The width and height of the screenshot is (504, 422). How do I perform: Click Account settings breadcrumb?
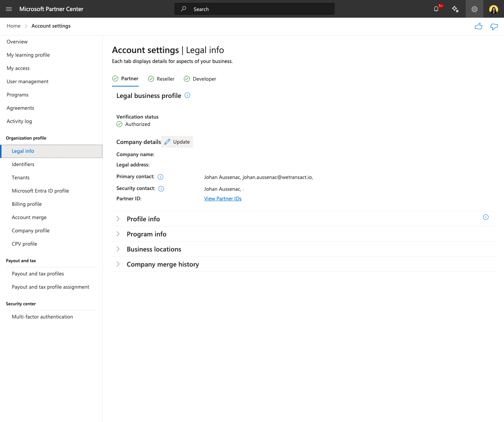pos(51,26)
